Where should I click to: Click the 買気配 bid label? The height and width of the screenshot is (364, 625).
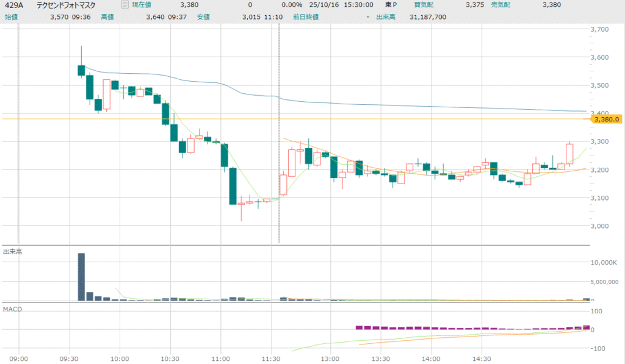(x=424, y=5)
